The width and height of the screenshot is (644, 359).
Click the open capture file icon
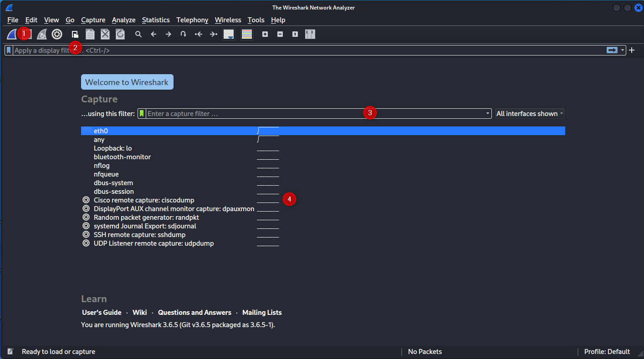(75, 34)
